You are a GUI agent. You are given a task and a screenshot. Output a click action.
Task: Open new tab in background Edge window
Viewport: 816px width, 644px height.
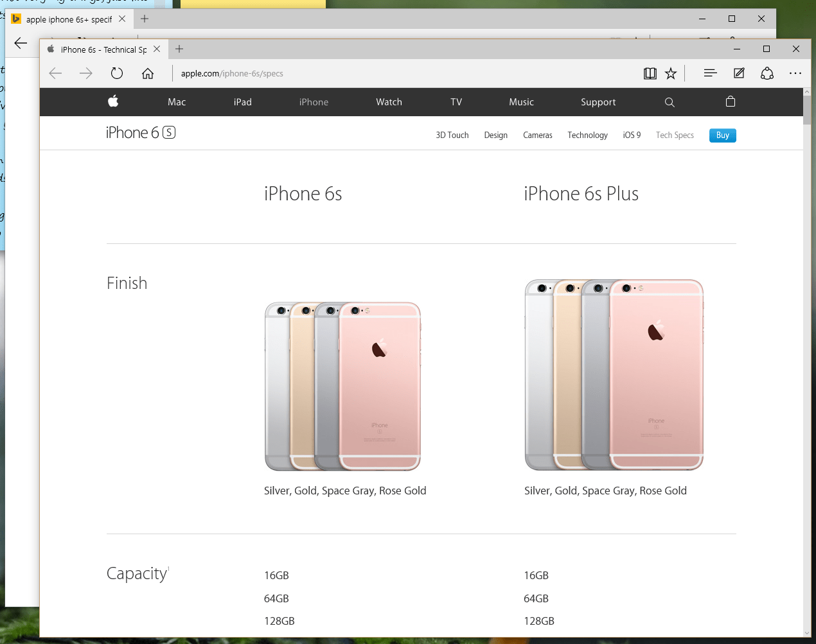[145, 19]
